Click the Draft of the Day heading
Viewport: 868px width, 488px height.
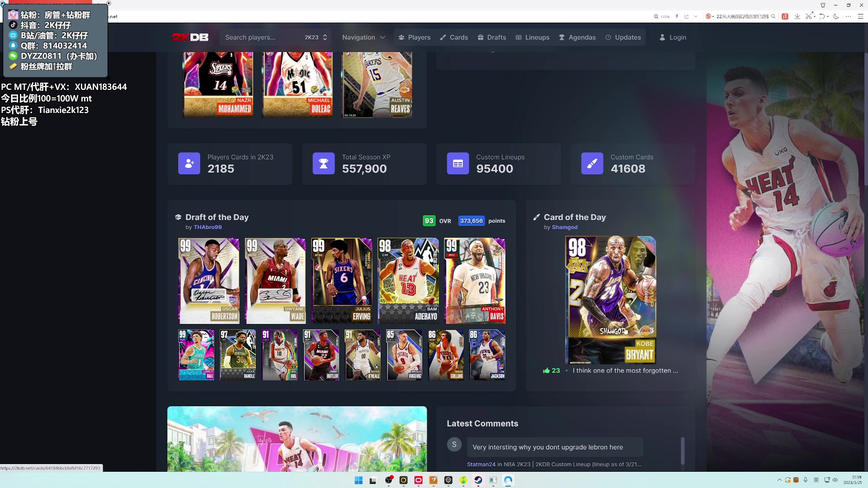click(217, 217)
